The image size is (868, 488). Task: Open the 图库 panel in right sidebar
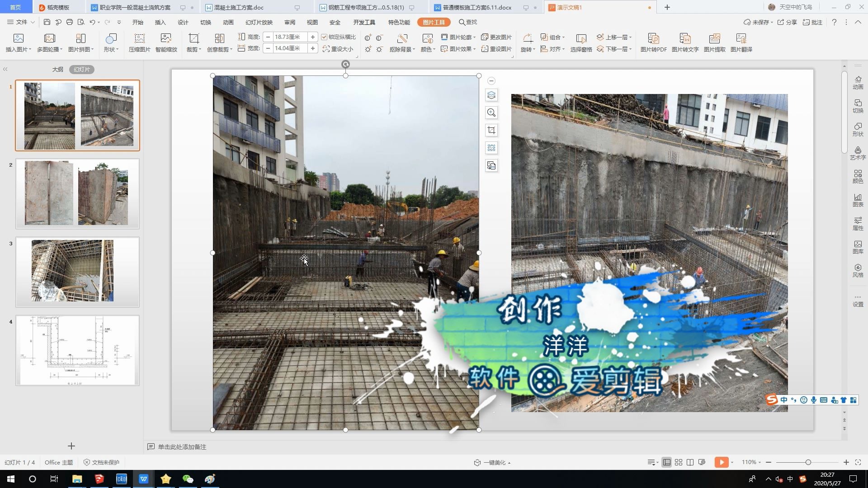pos(858,247)
